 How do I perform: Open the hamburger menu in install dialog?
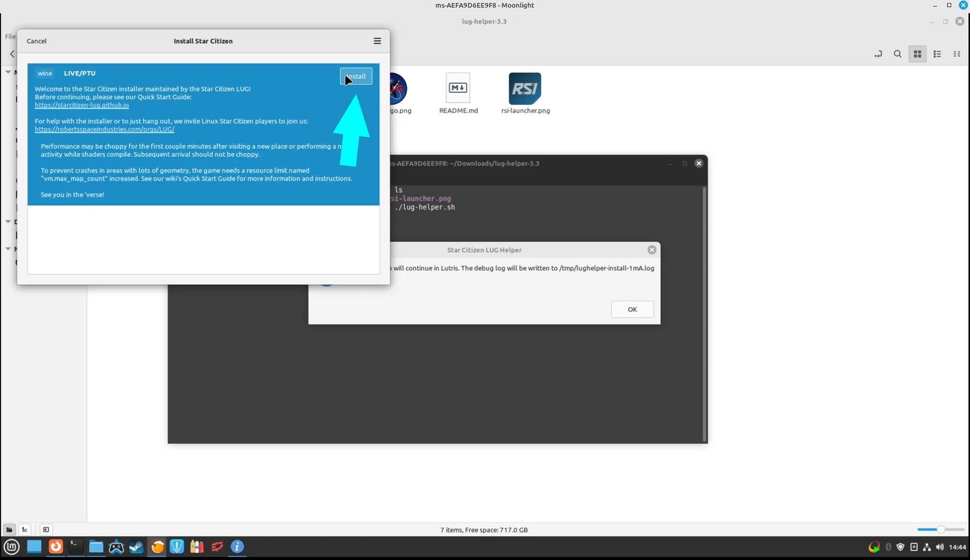[377, 41]
